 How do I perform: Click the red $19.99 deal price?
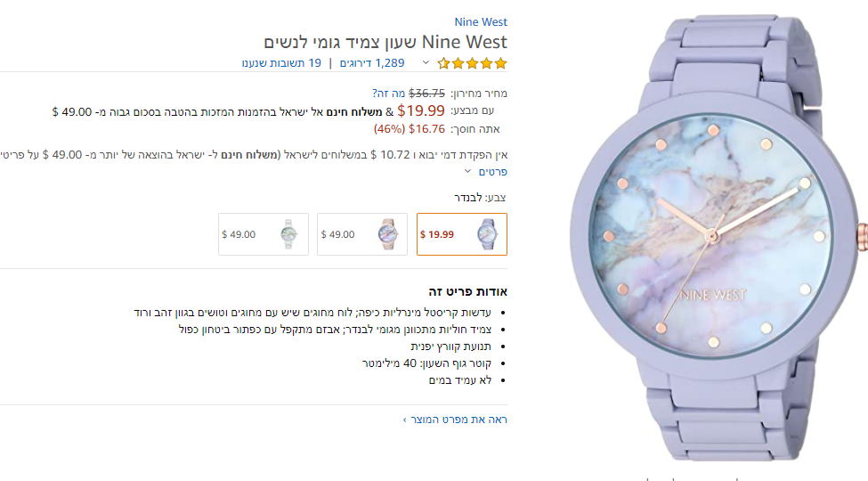421,111
